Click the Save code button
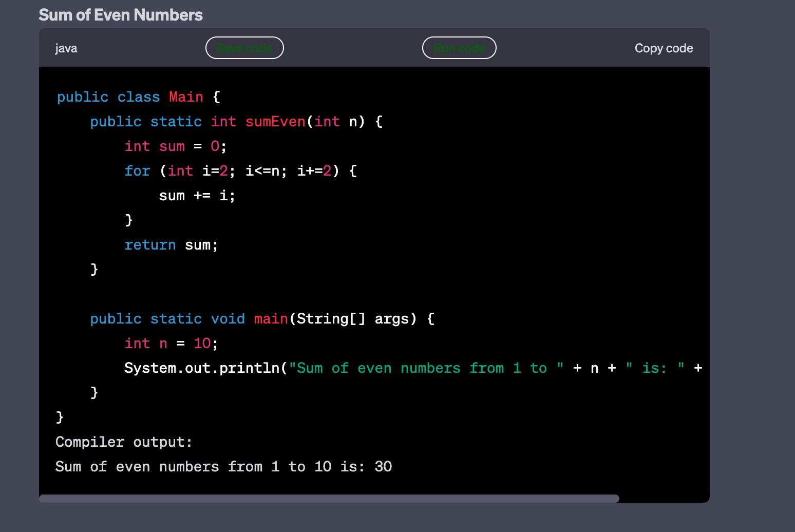The image size is (795, 532). [x=244, y=48]
